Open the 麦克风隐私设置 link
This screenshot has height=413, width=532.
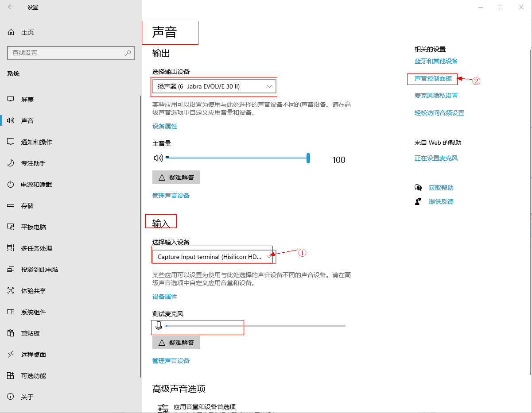[x=436, y=96]
